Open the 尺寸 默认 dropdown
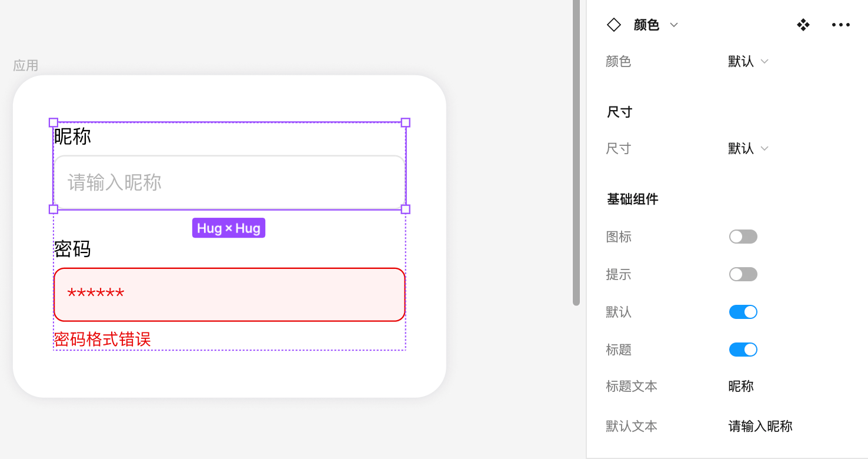This screenshot has width=868, height=459. pos(748,148)
